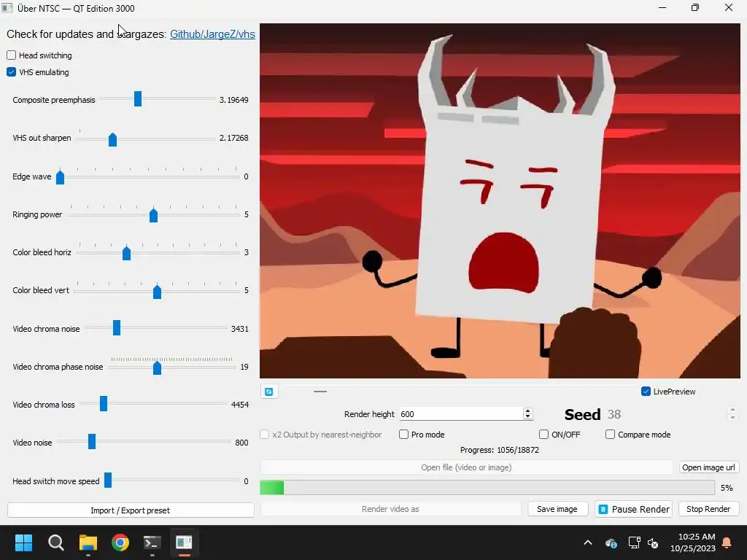Click the Progress: 1056/18872 text
The width and height of the screenshot is (747, 560).
tap(499, 450)
